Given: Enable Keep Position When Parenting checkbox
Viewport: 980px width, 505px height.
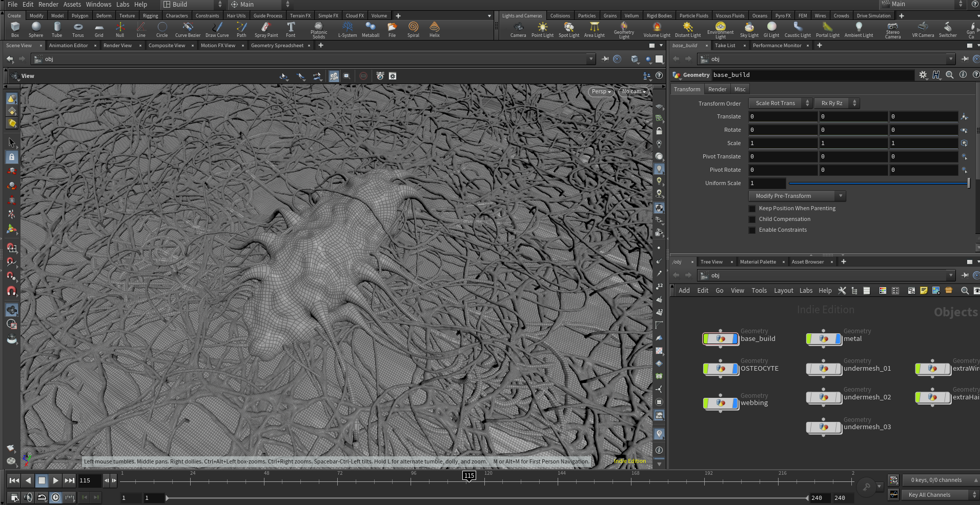Looking at the screenshot, I should coord(752,209).
